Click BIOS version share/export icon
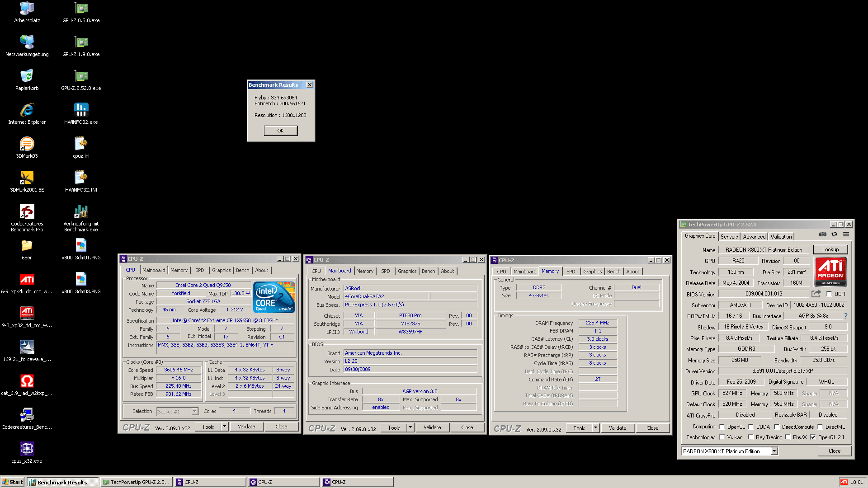 pyautogui.click(x=816, y=294)
